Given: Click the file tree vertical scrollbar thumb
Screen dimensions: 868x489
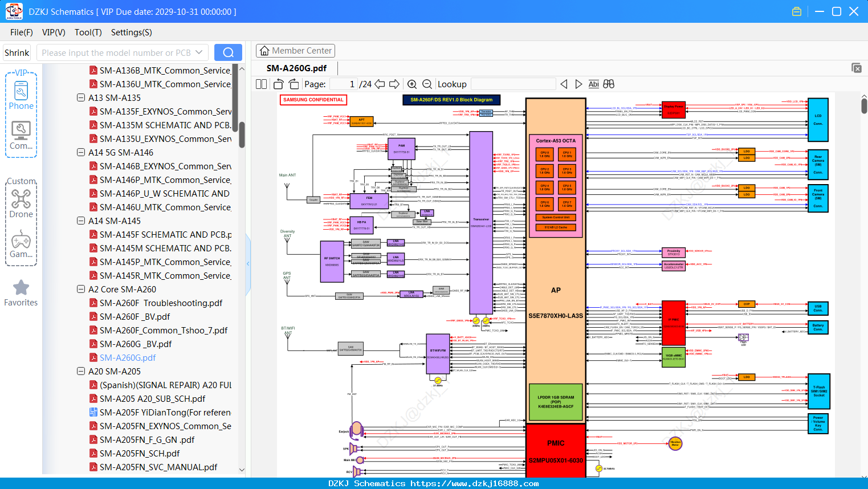Looking at the screenshot, I should pyautogui.click(x=242, y=135).
